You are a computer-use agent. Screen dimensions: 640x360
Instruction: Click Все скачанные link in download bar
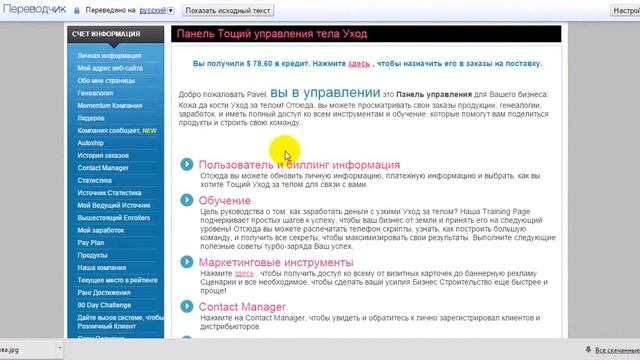click(618, 350)
